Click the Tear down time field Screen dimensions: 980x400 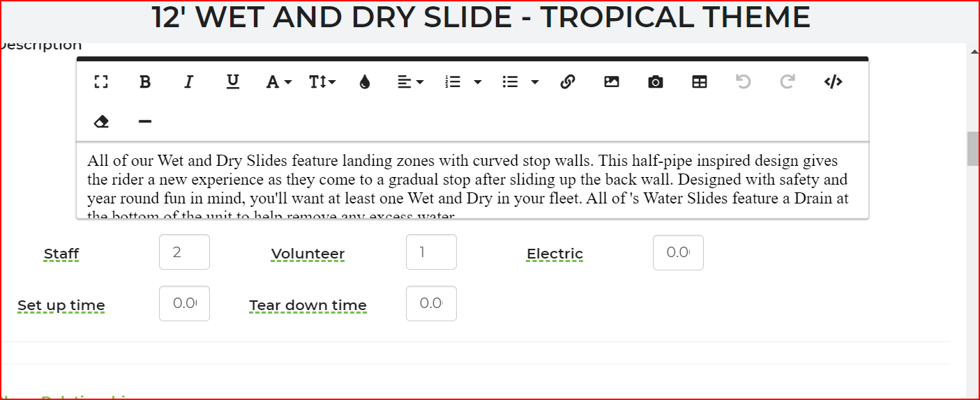point(431,304)
